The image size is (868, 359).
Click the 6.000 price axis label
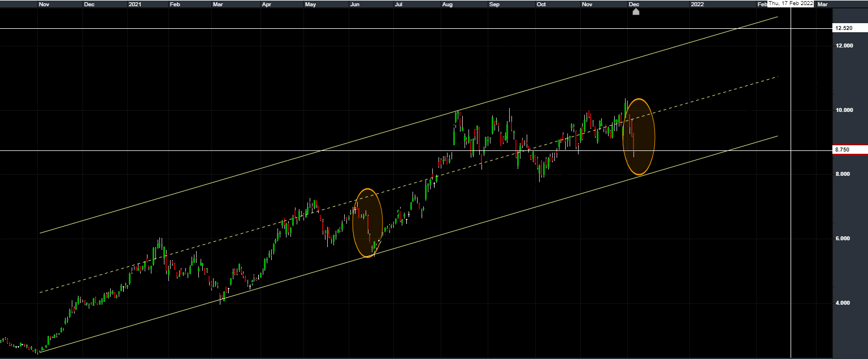pos(844,239)
